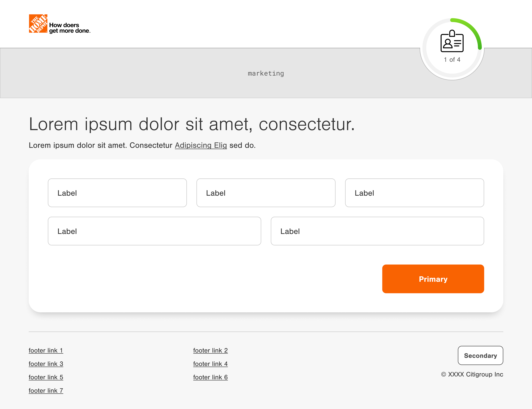This screenshot has height=409, width=532.
Task: Click the Home Depot logo
Action: tap(38, 23)
